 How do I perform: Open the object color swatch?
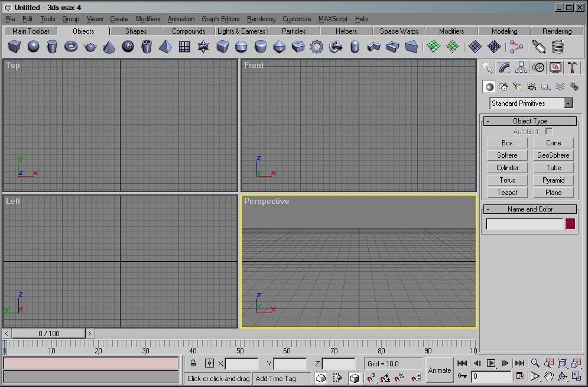(x=570, y=224)
